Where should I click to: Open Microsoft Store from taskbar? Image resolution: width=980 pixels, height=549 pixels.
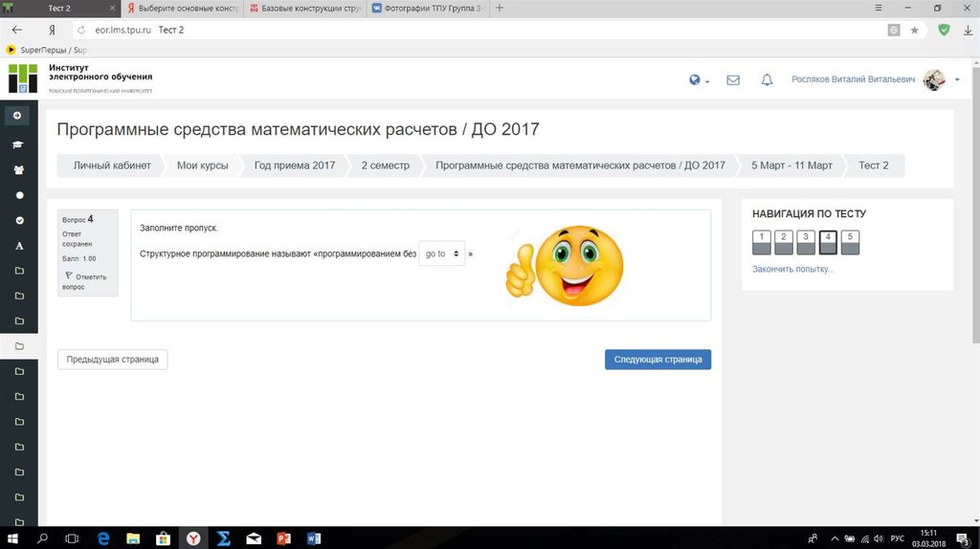(x=163, y=538)
